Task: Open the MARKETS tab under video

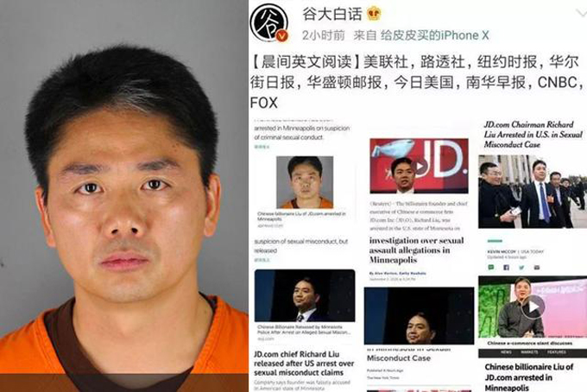Action: coord(529,352)
